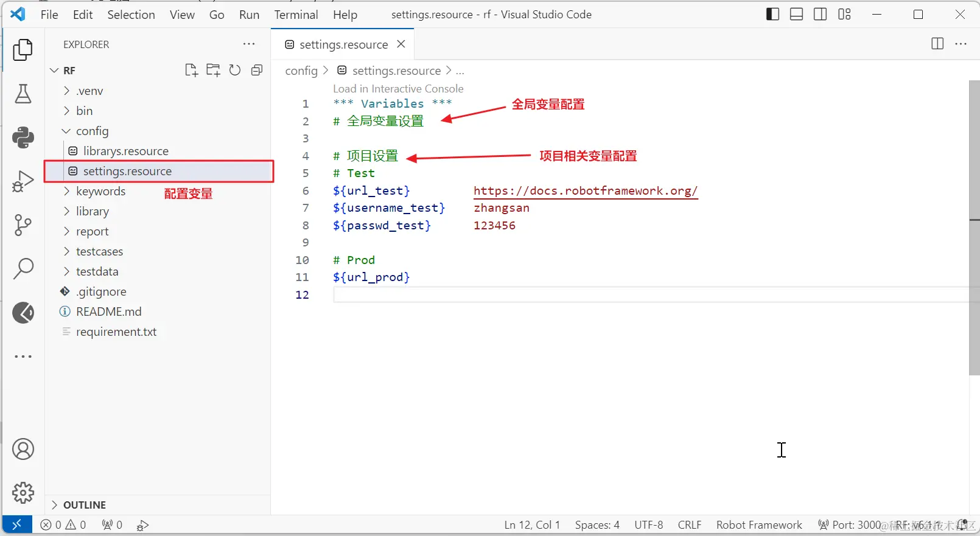Image resolution: width=980 pixels, height=536 pixels.
Task: Open the Python extension view
Action: (x=23, y=137)
